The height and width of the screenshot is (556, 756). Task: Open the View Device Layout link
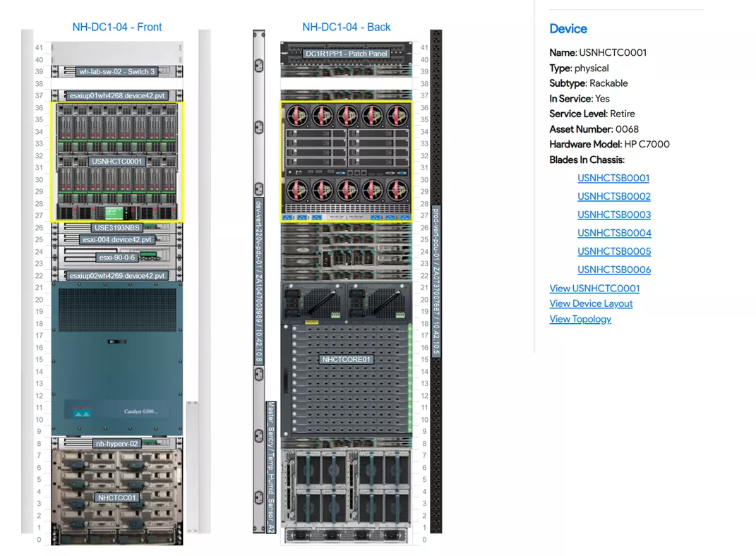[591, 304]
